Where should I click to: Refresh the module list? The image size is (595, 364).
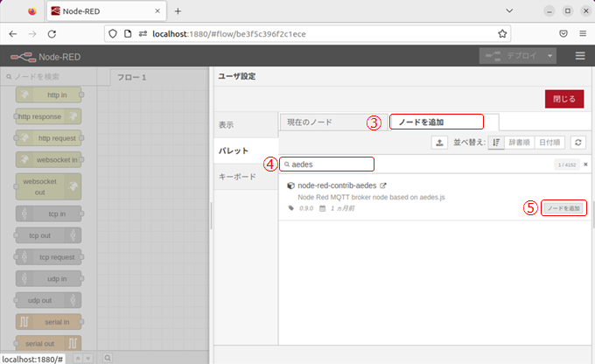click(x=578, y=143)
